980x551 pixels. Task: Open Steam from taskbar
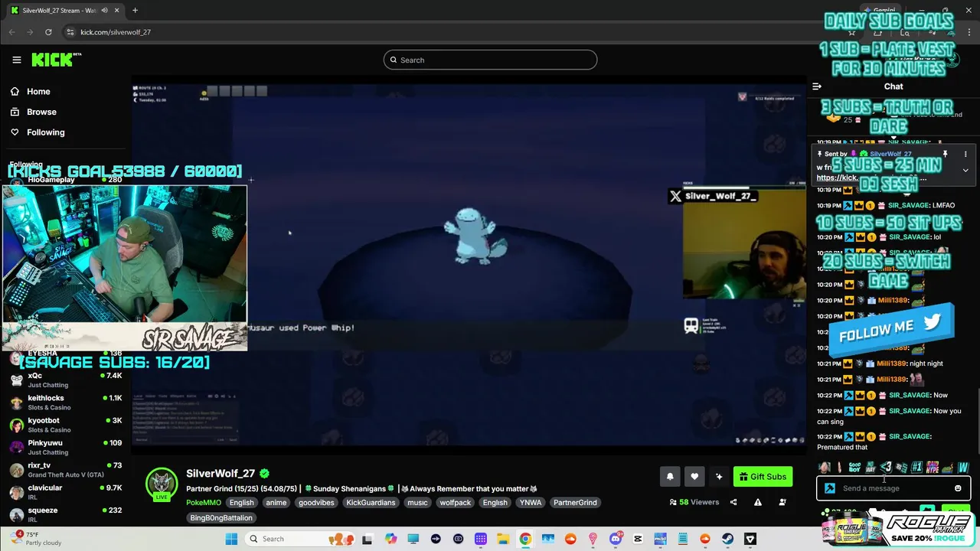tap(728, 539)
